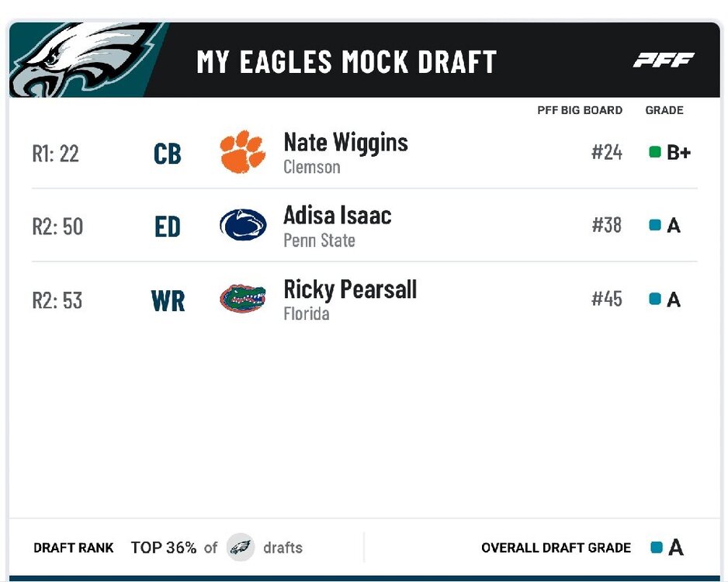Click the Grade column header
The image size is (728, 582).
click(664, 110)
